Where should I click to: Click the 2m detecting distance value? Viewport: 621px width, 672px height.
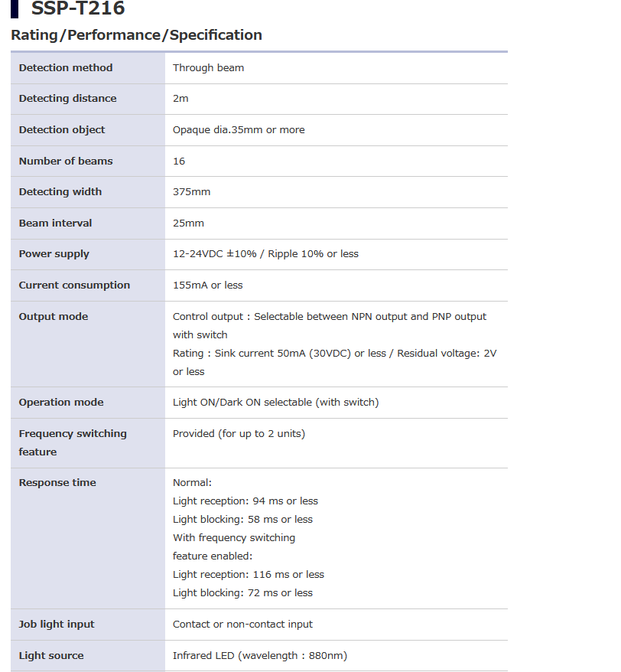pos(180,99)
